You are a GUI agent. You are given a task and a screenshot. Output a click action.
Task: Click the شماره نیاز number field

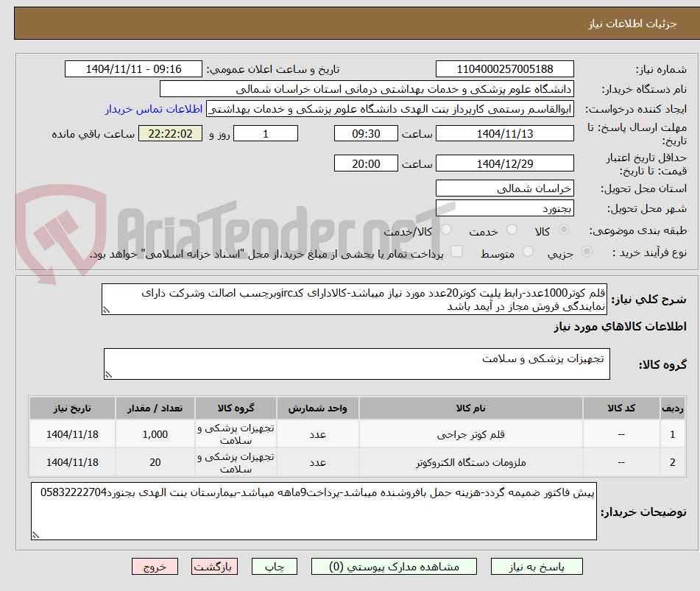click(504, 69)
